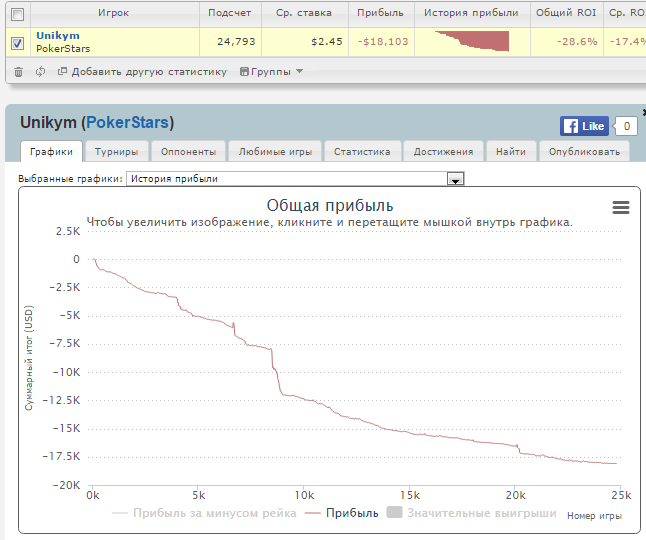Screen dimensions: 646x540
Task: Toggle the Прибыль за минусом рейка legend
Action: click(204, 513)
